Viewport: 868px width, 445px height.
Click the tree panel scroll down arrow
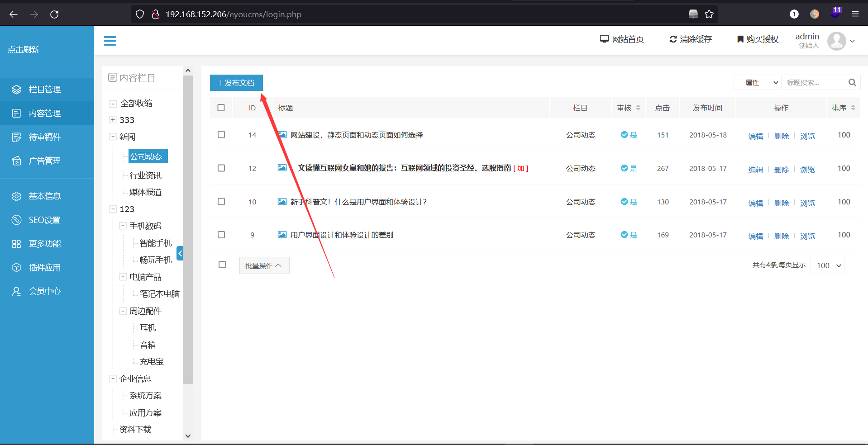tap(188, 436)
